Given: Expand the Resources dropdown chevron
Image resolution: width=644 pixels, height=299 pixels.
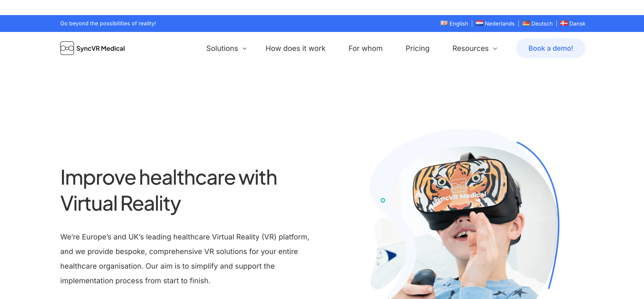Looking at the screenshot, I should [x=495, y=49].
